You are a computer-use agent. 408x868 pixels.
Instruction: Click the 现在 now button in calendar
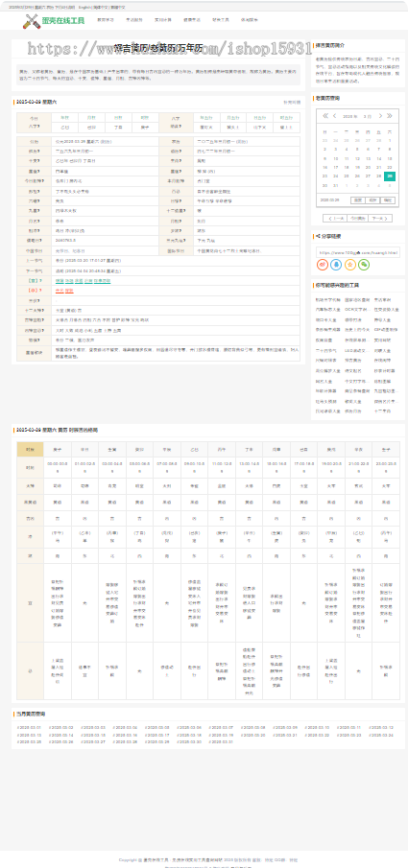point(373,199)
